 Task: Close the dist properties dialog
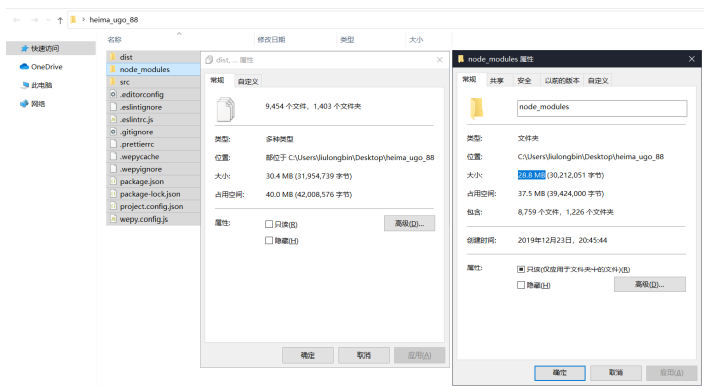[x=440, y=60]
